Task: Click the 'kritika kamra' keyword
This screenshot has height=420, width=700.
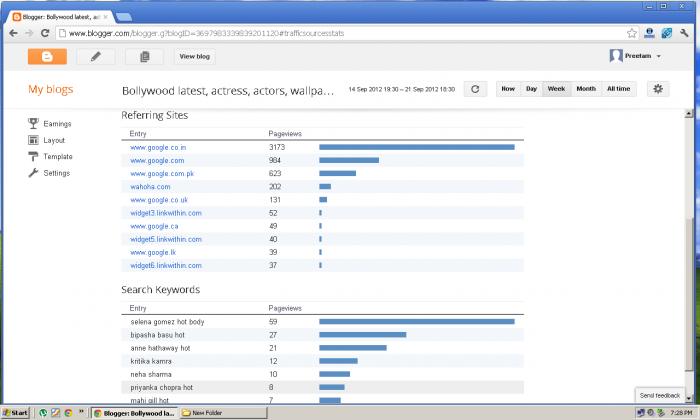Action: [151, 361]
